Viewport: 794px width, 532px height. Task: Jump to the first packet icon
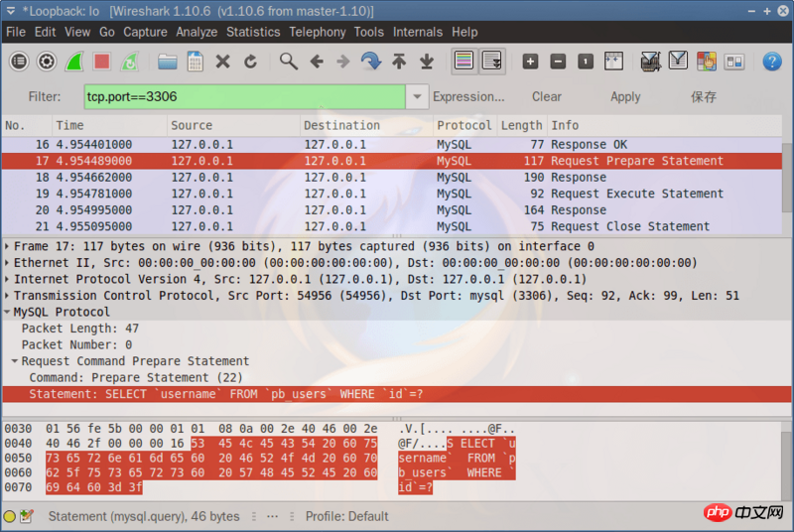coord(399,62)
